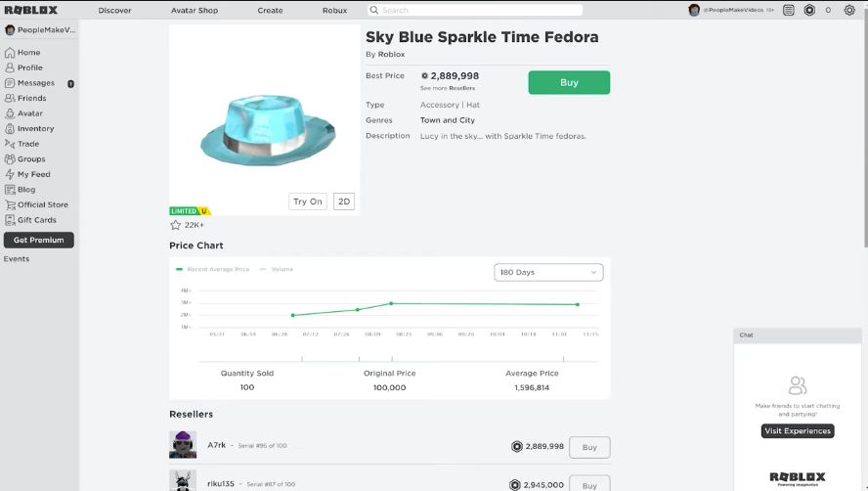Open the Blog sidebar icon
The width and height of the screenshot is (868, 491).
pos(10,190)
